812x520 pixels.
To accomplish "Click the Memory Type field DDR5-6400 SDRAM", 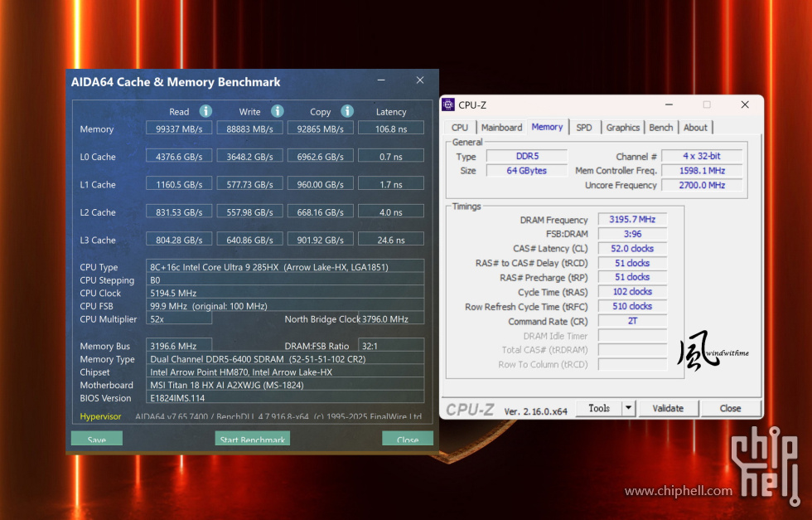I will click(285, 359).
